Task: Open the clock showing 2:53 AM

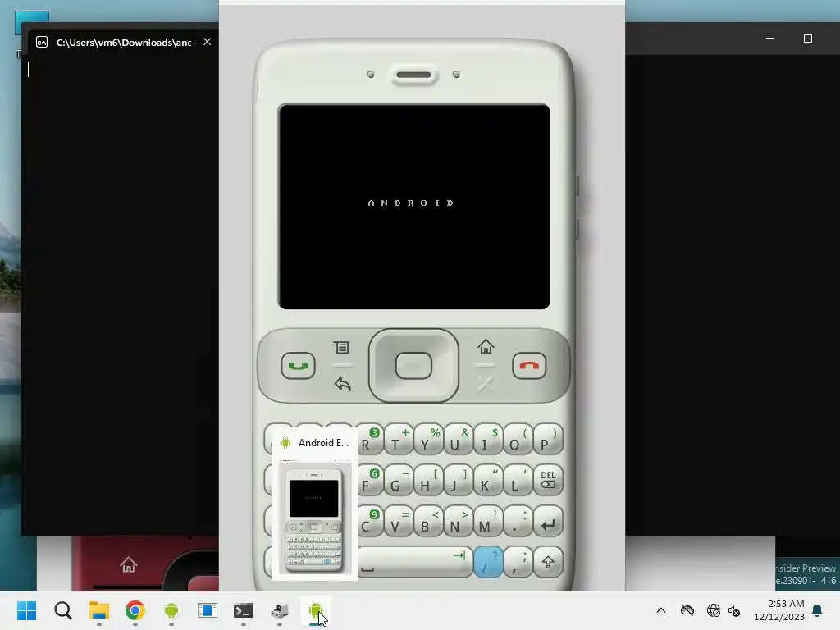Action: [779, 610]
